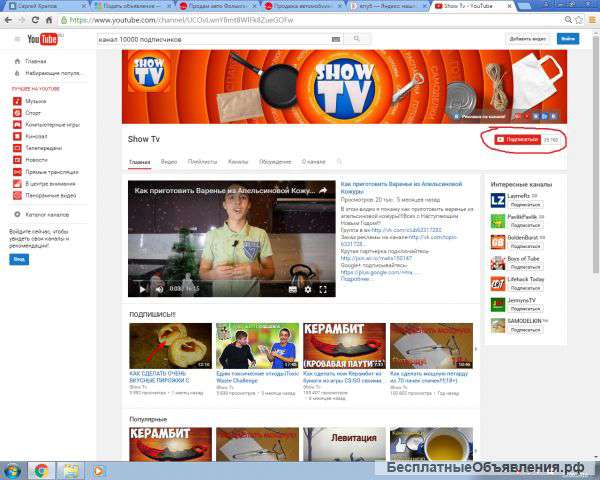Click the page vertical scrollbar
The height and width of the screenshot is (480, 600).
(596, 153)
